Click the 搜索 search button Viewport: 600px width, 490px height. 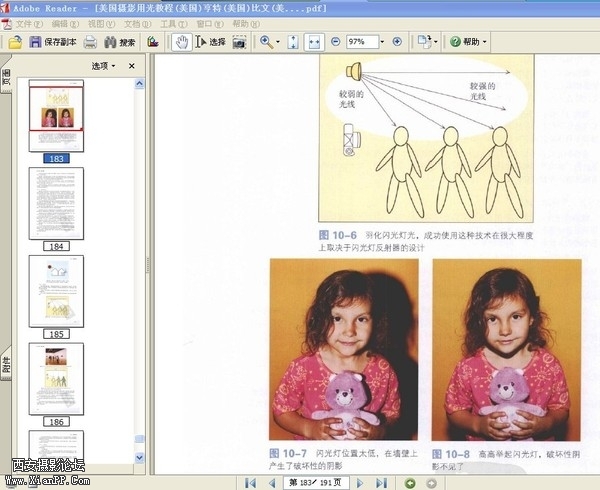click(119, 42)
